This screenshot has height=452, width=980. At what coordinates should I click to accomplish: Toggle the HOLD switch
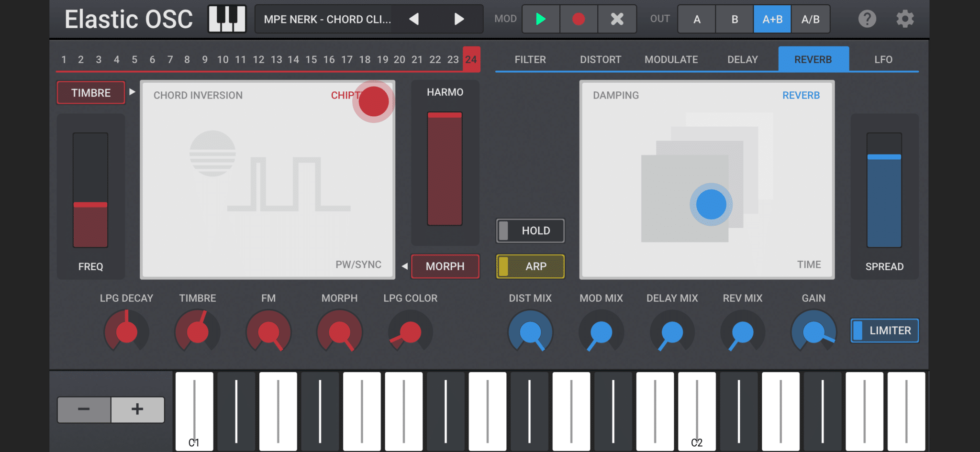(530, 231)
